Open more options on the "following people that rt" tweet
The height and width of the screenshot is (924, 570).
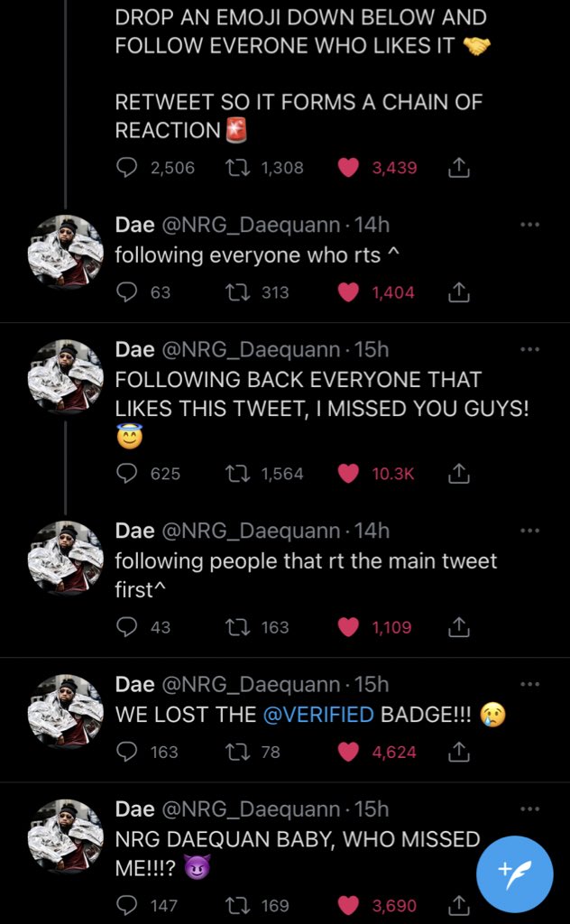click(530, 531)
